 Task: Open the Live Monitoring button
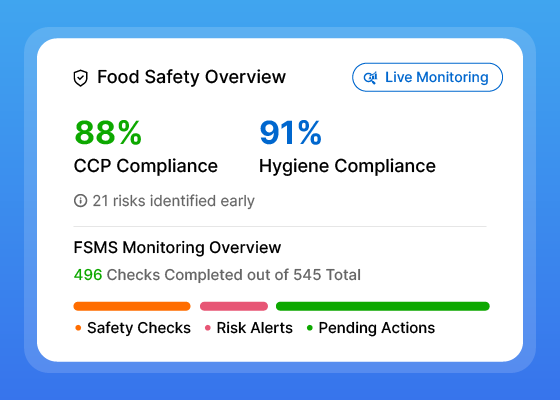pos(428,77)
